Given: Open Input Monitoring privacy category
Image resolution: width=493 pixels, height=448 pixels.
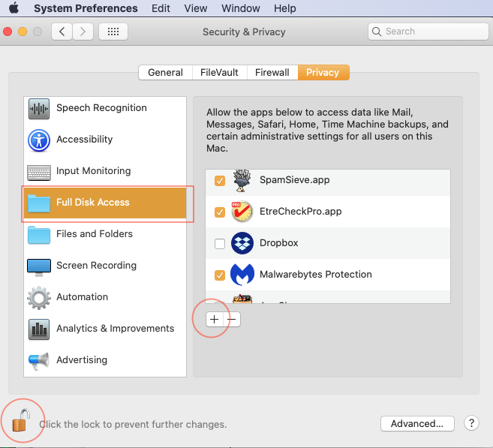Looking at the screenshot, I should pos(105,171).
